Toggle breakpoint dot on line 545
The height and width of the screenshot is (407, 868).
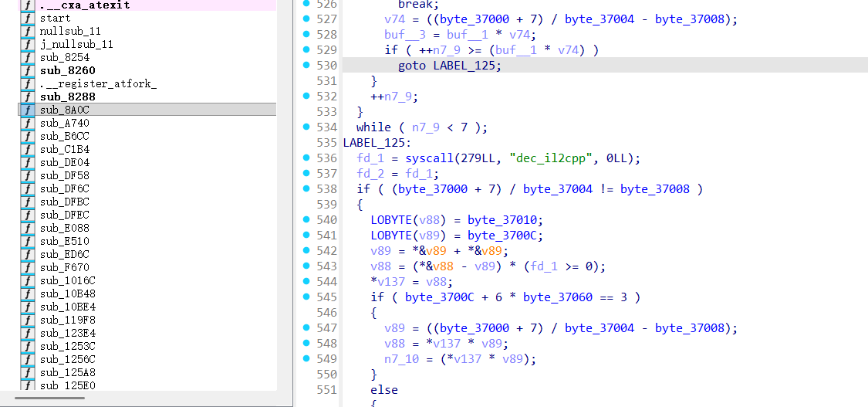(x=306, y=297)
